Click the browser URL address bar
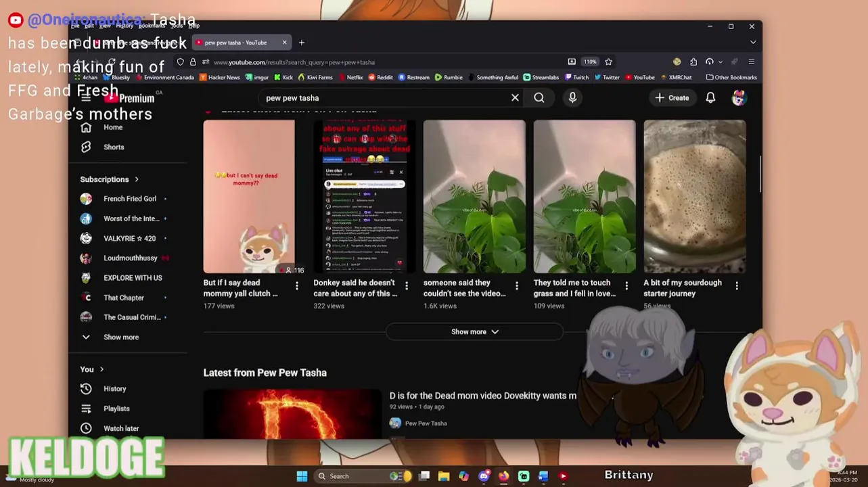Image resolution: width=868 pixels, height=487 pixels. point(386,62)
